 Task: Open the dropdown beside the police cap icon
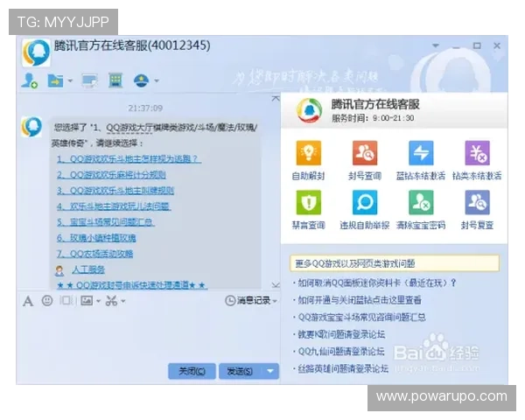point(157,80)
